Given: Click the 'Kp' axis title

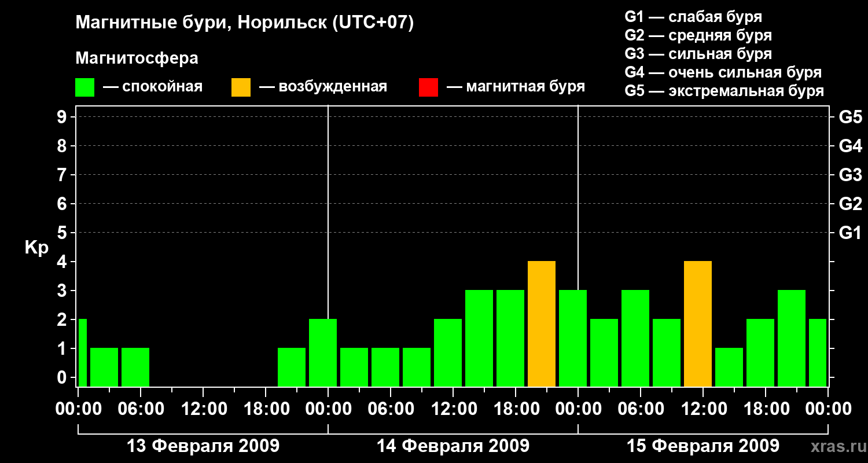Looking at the screenshot, I should click(x=36, y=248).
